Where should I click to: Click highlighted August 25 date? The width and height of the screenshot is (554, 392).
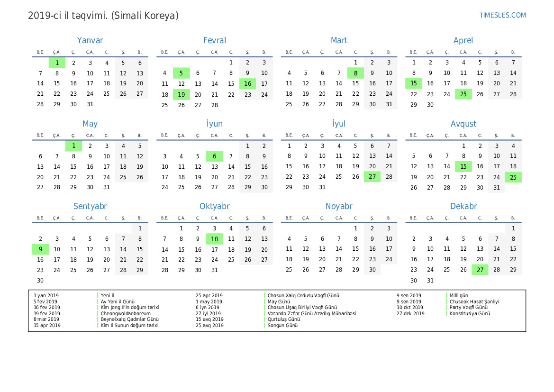click(x=513, y=177)
